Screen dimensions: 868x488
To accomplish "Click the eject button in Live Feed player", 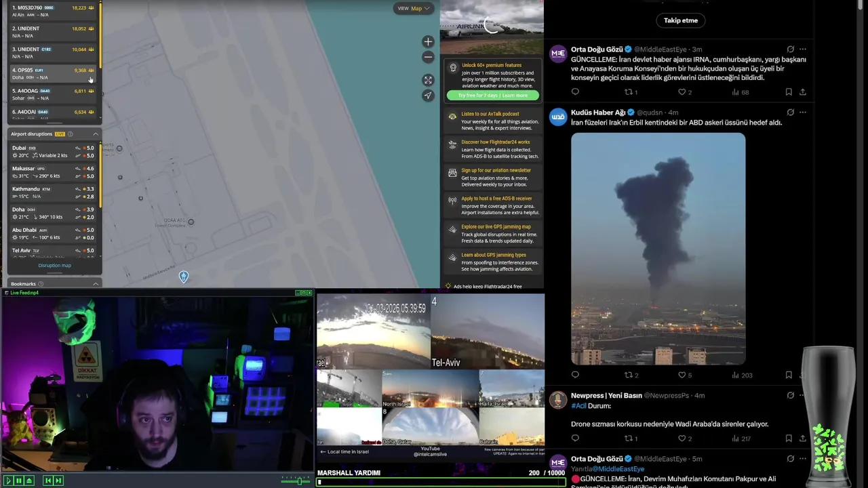I will pos(29,481).
